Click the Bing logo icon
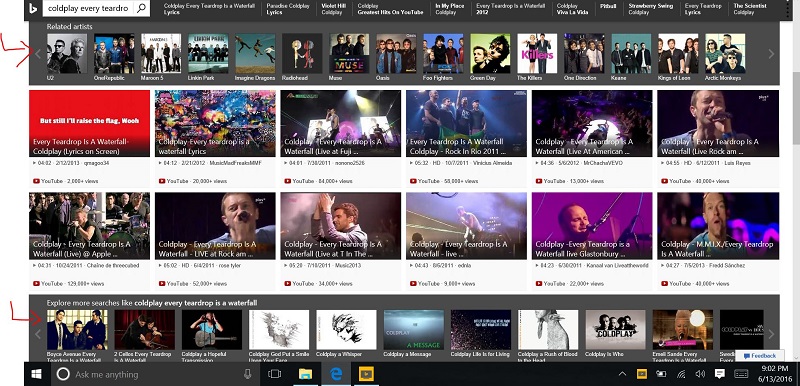800x386 pixels. point(33,8)
